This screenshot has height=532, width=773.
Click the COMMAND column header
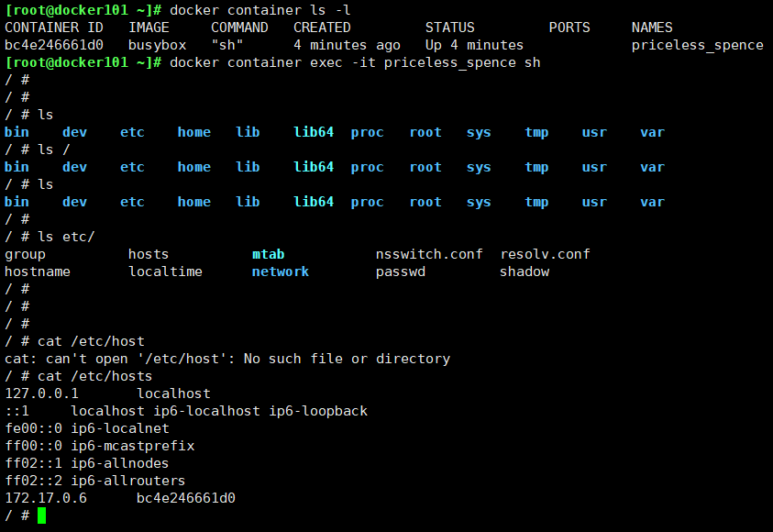[x=239, y=28]
